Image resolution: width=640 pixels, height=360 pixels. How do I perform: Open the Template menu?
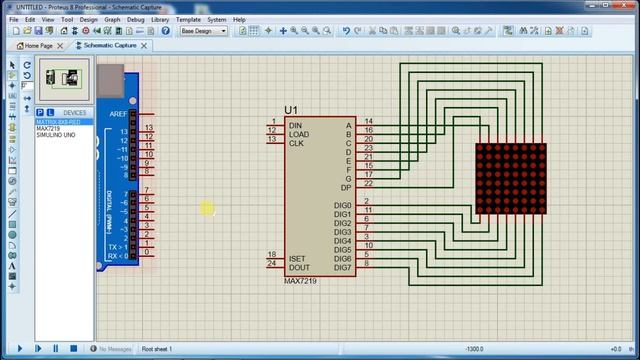(188, 20)
